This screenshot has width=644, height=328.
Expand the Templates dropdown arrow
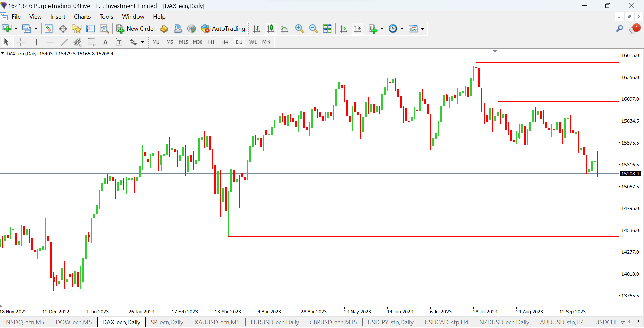422,29
